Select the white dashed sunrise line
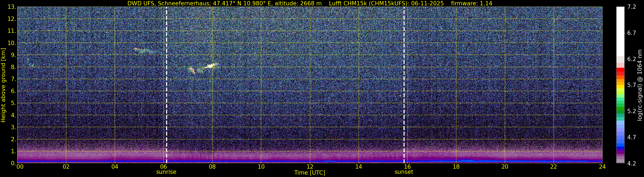The height and width of the screenshot is (177, 644). pyautogui.click(x=167, y=85)
